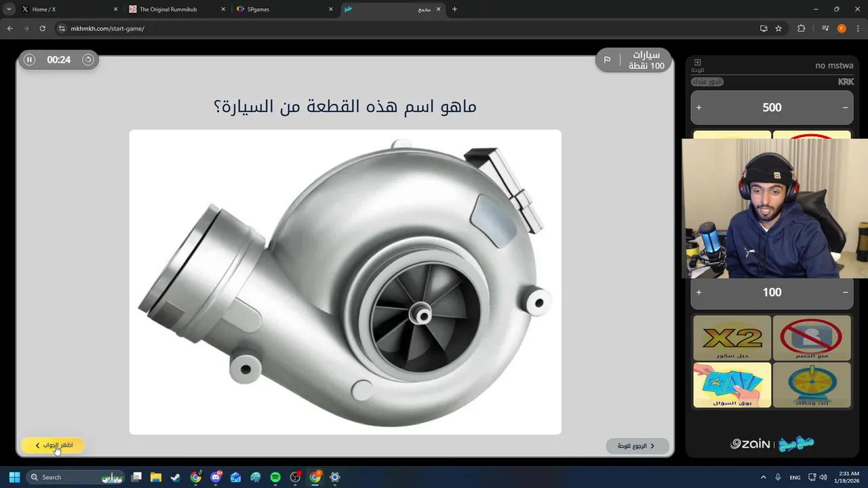Open the clock showing 2:31 AM
The width and height of the screenshot is (868, 488).
[x=849, y=477]
